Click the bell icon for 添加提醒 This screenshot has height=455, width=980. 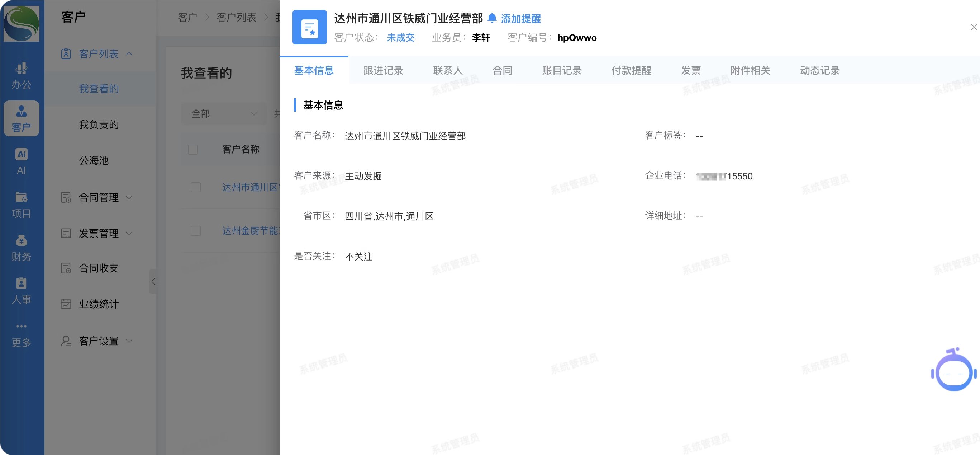pos(492,18)
